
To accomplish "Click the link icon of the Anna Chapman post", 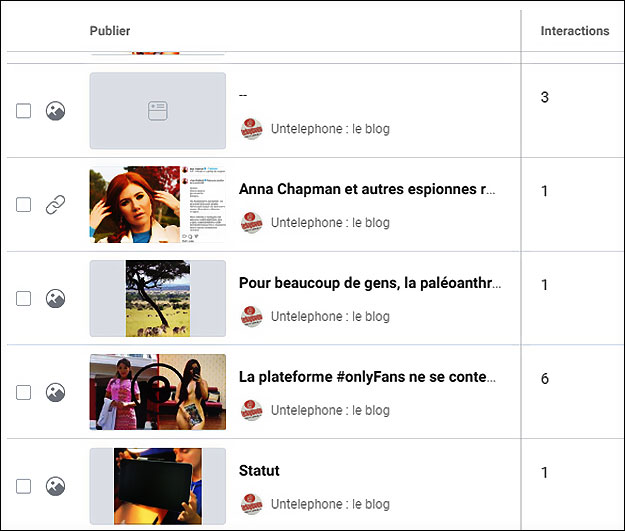I will point(55,205).
